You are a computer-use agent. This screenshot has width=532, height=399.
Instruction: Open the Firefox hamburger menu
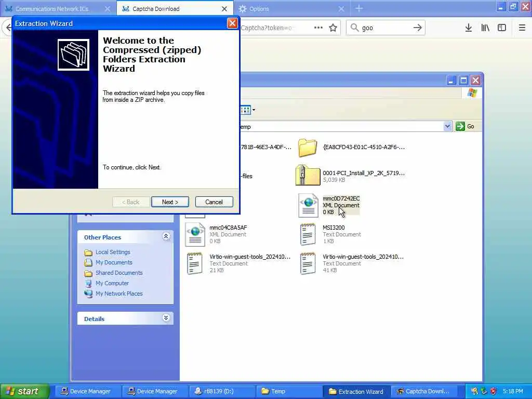pos(522,28)
